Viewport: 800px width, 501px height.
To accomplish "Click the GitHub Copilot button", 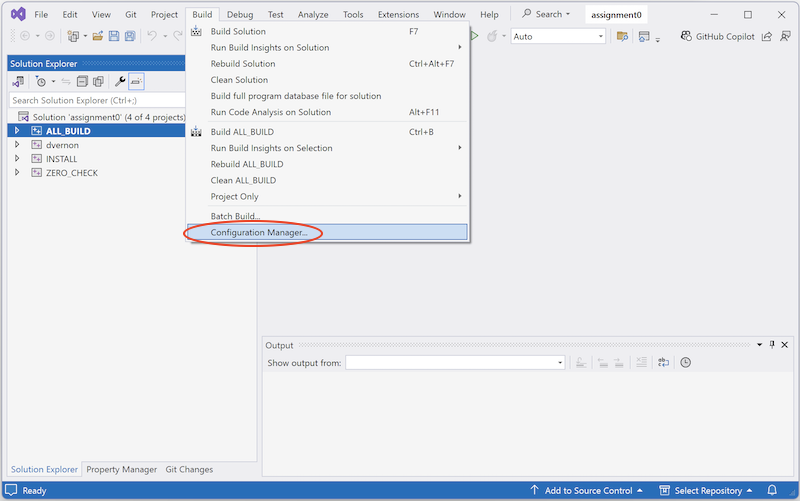I will 718,36.
